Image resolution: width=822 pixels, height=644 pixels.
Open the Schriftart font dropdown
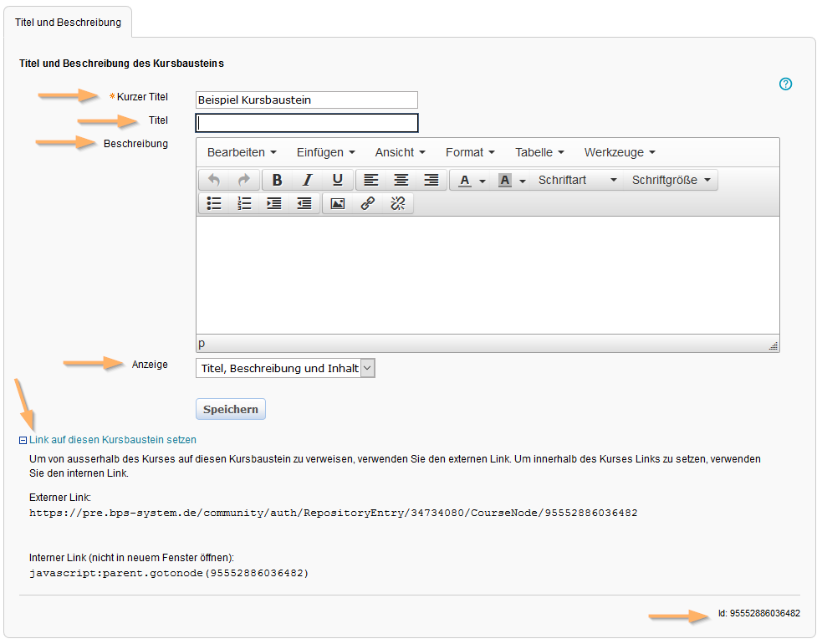[x=578, y=181]
